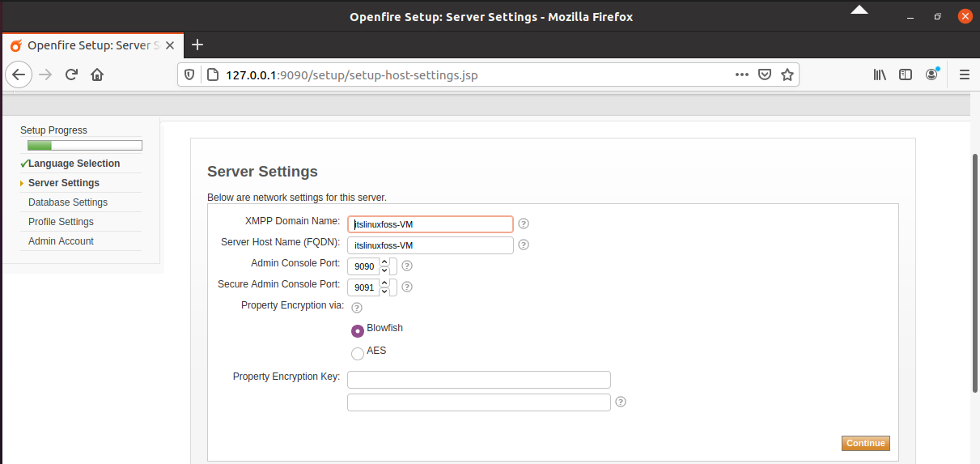This screenshot has width=980, height=464.
Task: Open help for Property Encryption via
Action: coord(357,308)
